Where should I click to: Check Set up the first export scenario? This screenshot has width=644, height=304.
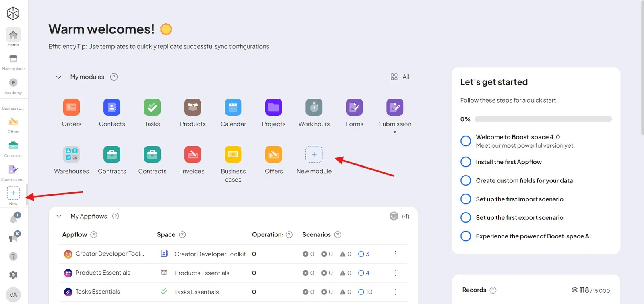tap(466, 217)
